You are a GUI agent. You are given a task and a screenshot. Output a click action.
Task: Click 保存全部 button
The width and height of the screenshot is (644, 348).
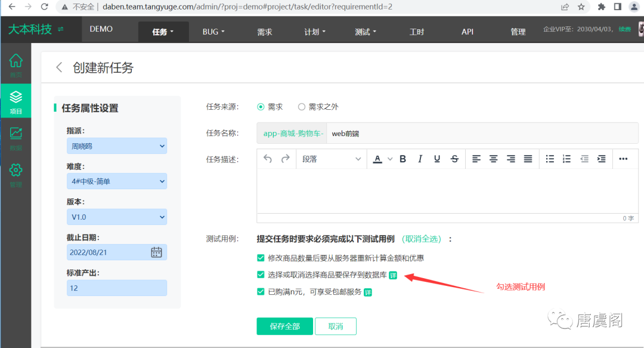pos(284,326)
